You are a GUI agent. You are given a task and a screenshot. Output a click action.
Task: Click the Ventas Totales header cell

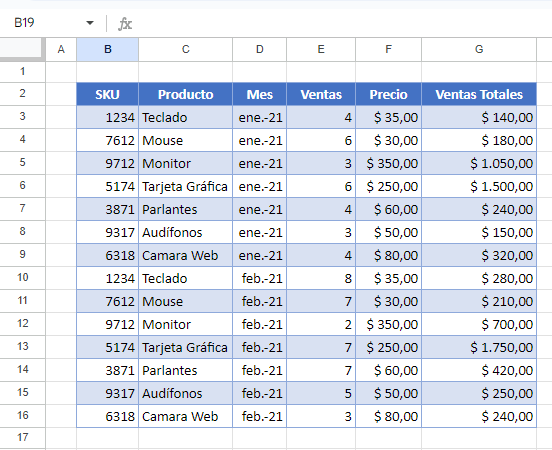pyautogui.click(x=479, y=94)
